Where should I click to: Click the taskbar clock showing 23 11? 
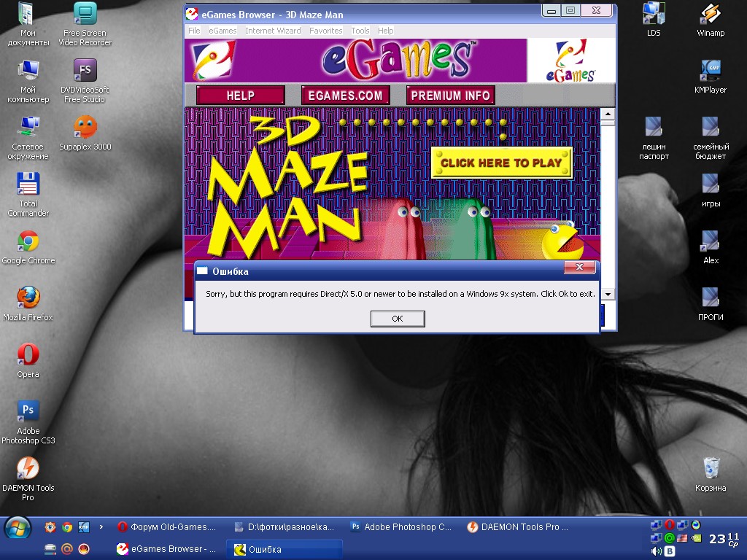click(724, 539)
